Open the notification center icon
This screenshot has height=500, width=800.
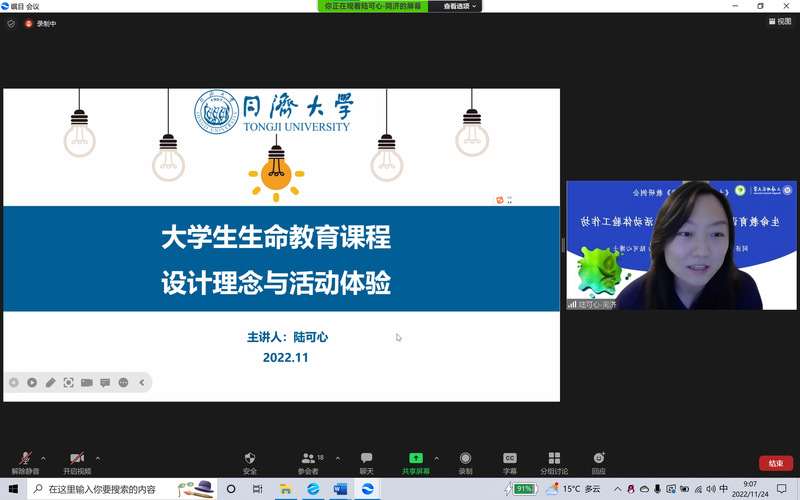point(782,489)
